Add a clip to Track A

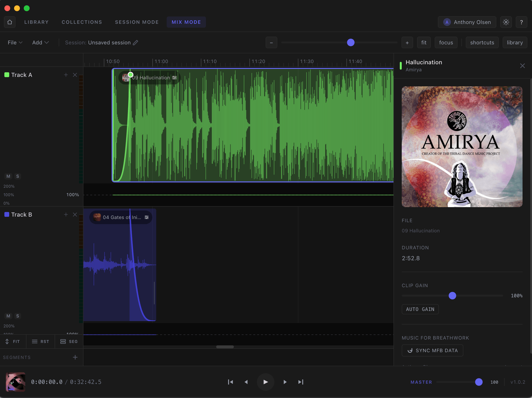(x=66, y=75)
